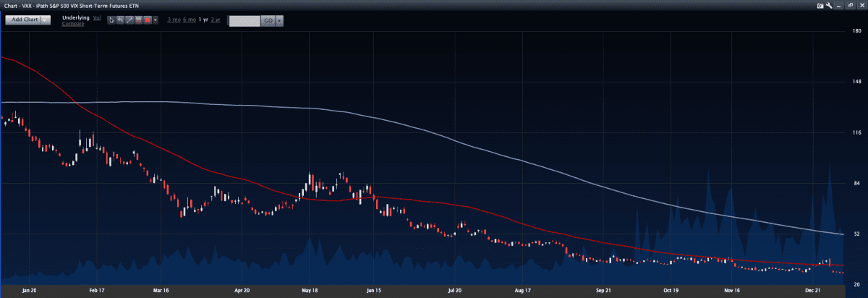Select the 2 yr time range
Screen dimensions: 868x298
pos(216,20)
